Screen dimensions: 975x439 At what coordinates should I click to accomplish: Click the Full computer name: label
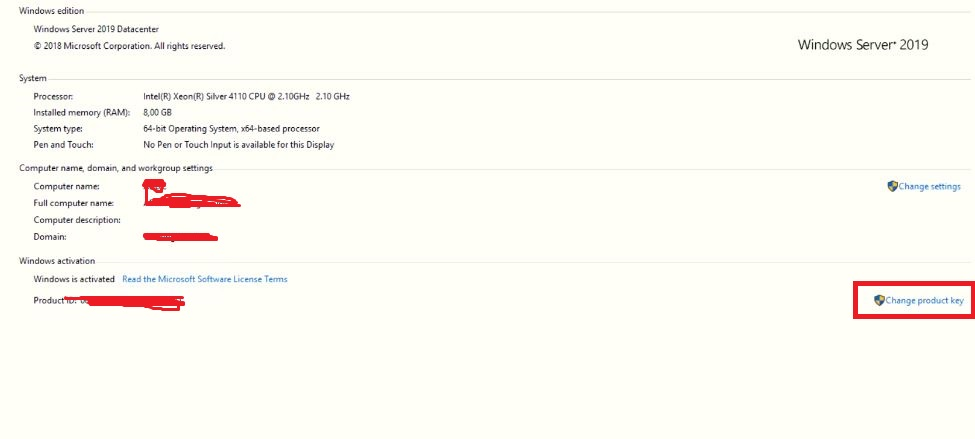pyautogui.click(x=74, y=203)
